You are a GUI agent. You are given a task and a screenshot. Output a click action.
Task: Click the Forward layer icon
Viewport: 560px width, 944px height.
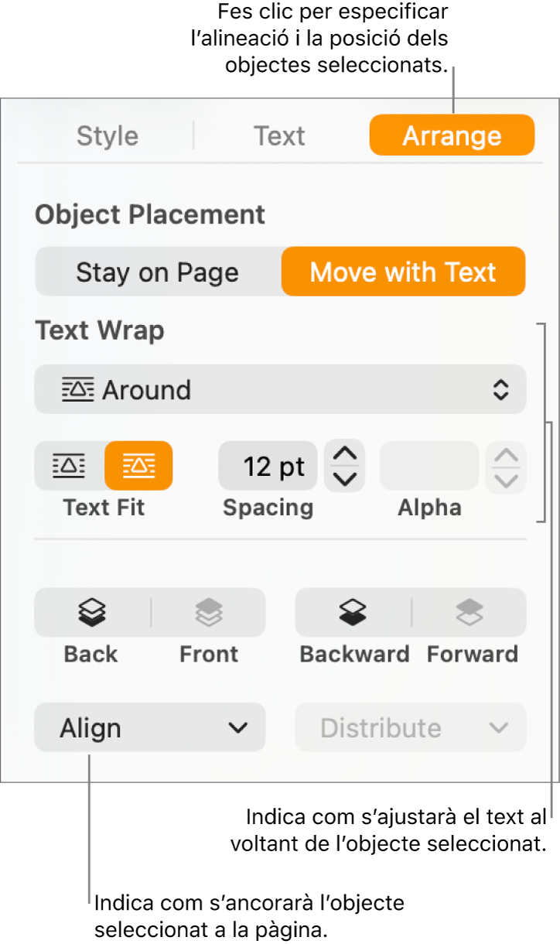[x=470, y=613]
